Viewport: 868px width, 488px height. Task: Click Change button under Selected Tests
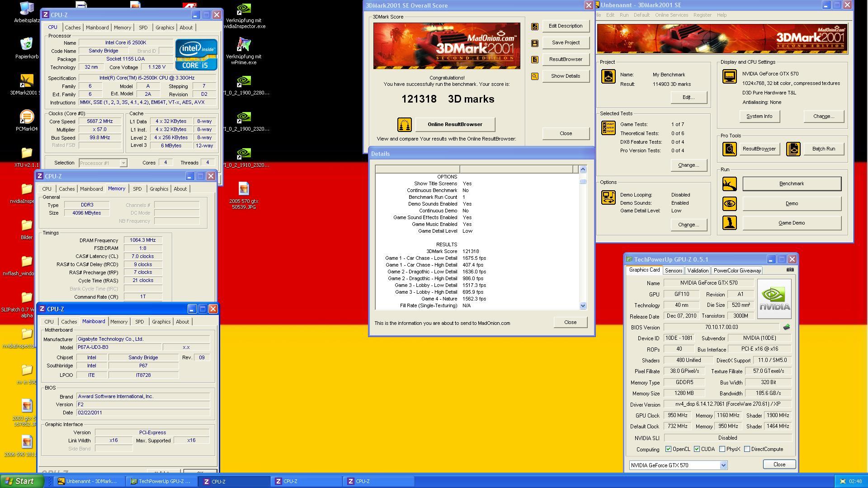click(689, 165)
